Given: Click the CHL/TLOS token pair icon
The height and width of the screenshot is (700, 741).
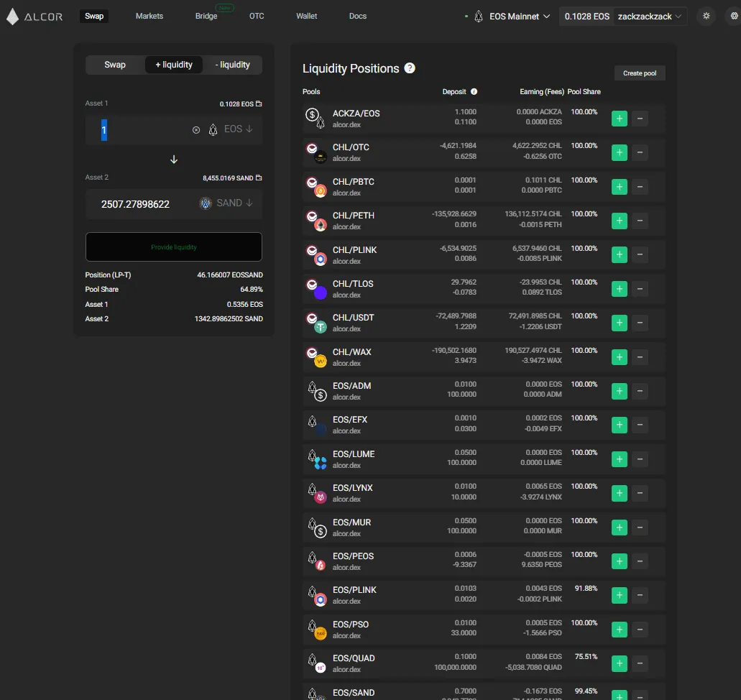Looking at the screenshot, I should click(316, 289).
